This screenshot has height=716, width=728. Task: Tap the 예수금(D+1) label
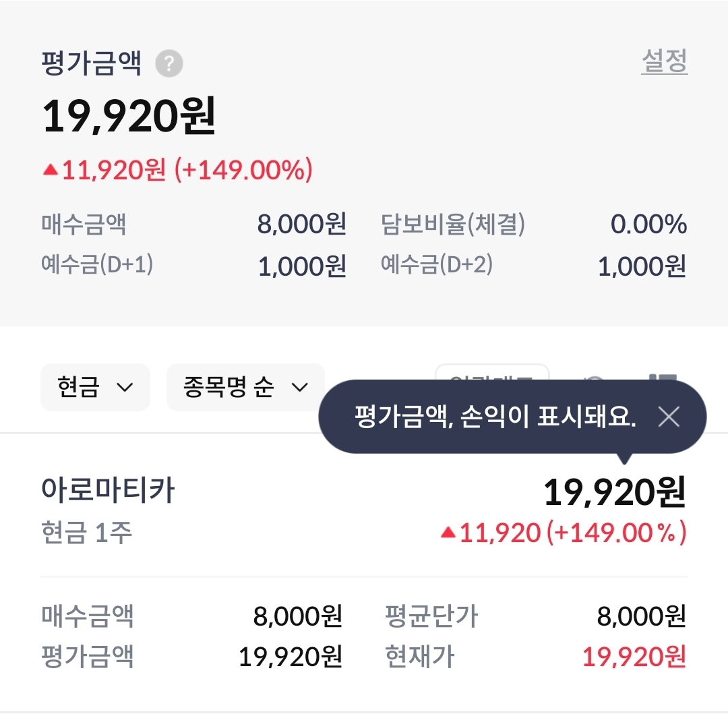point(97,264)
